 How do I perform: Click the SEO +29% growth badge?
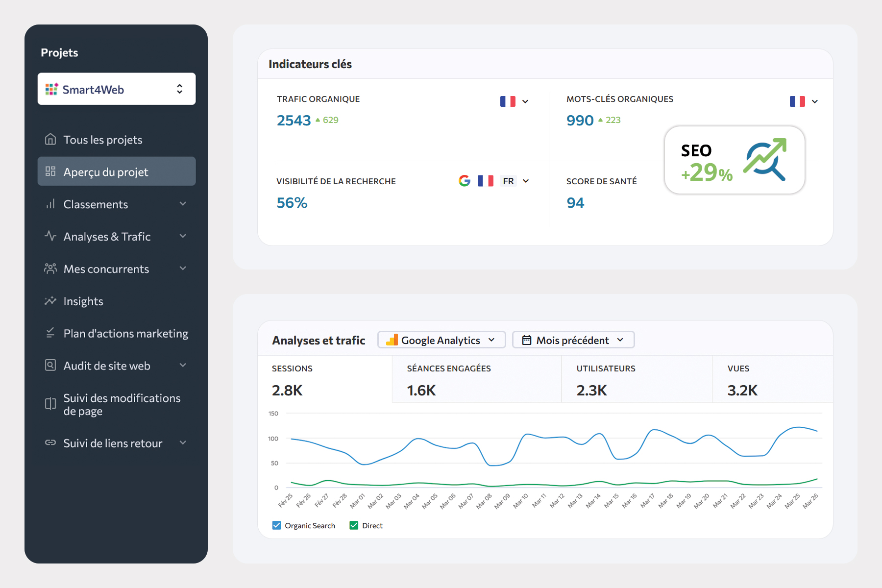pyautogui.click(x=734, y=161)
